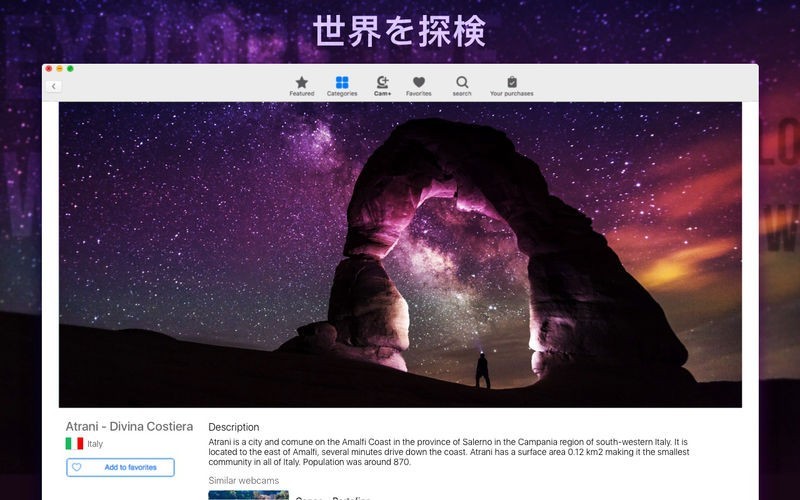Click the Atrani description paragraph text
Screen dimensions: 800x500
(x=448, y=451)
